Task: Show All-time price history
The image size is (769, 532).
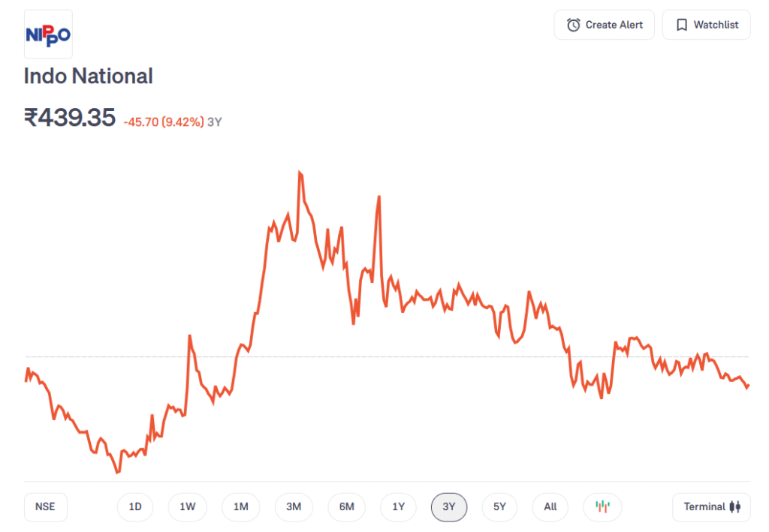Action: pyautogui.click(x=550, y=506)
